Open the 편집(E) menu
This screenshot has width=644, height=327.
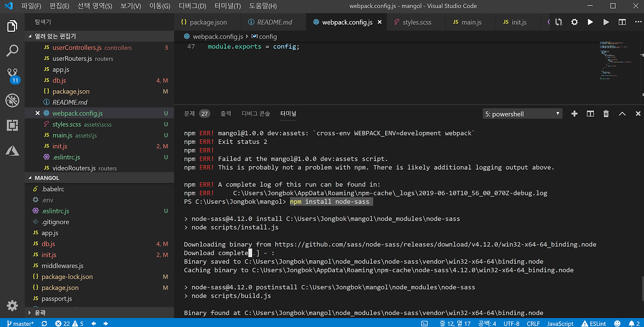tap(59, 6)
